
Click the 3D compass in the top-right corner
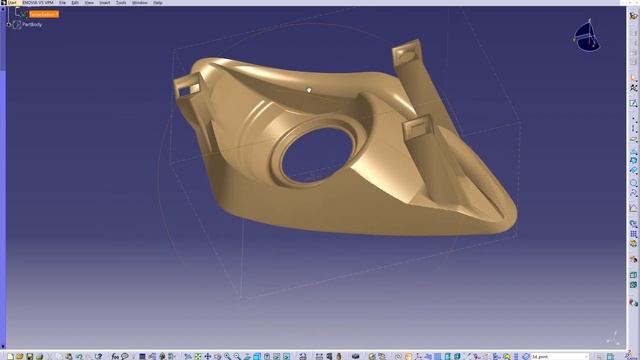click(587, 37)
